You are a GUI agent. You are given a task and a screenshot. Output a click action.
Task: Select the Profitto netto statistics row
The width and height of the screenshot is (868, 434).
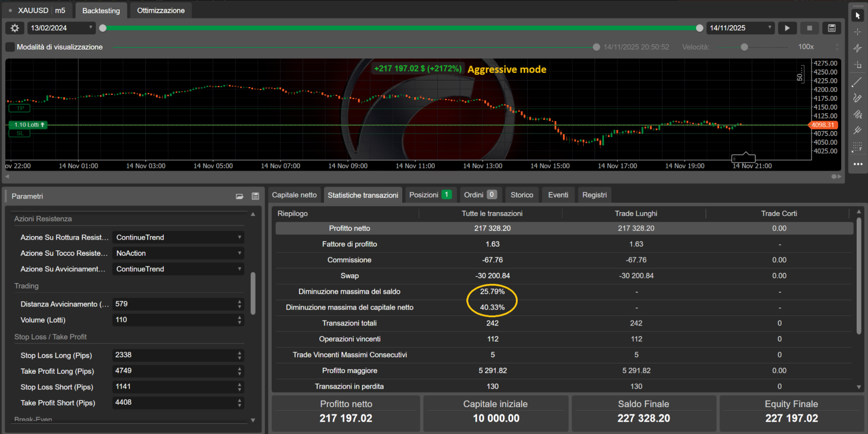[564, 228]
